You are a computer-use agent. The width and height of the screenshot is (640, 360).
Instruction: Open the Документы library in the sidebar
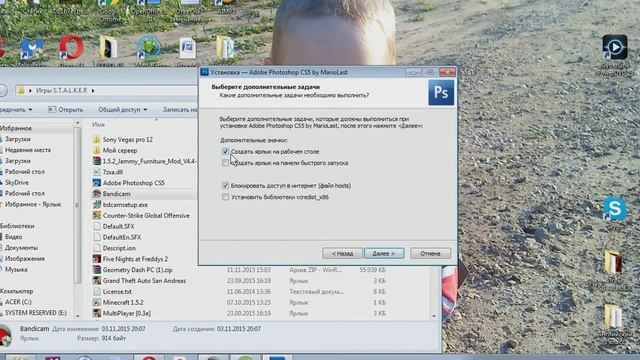click(21, 248)
